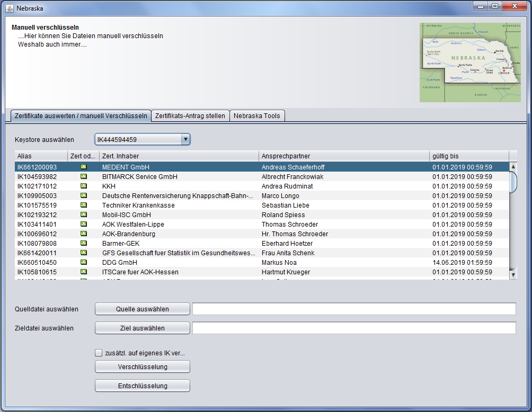Viewport: 532px width, 412px height.
Task: Click certificate icon in IK109905003 row
Action: tap(84, 195)
